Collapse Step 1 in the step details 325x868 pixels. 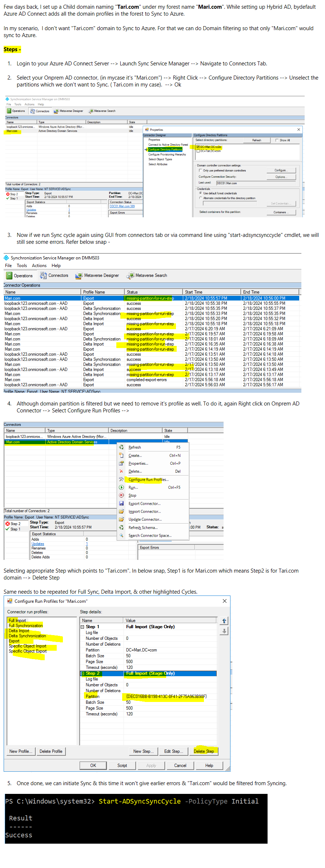(83, 627)
